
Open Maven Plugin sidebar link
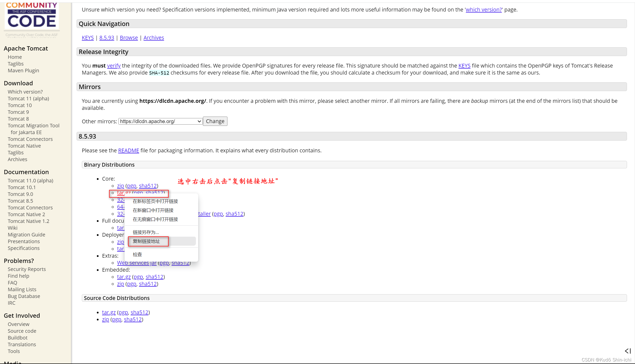coord(23,71)
